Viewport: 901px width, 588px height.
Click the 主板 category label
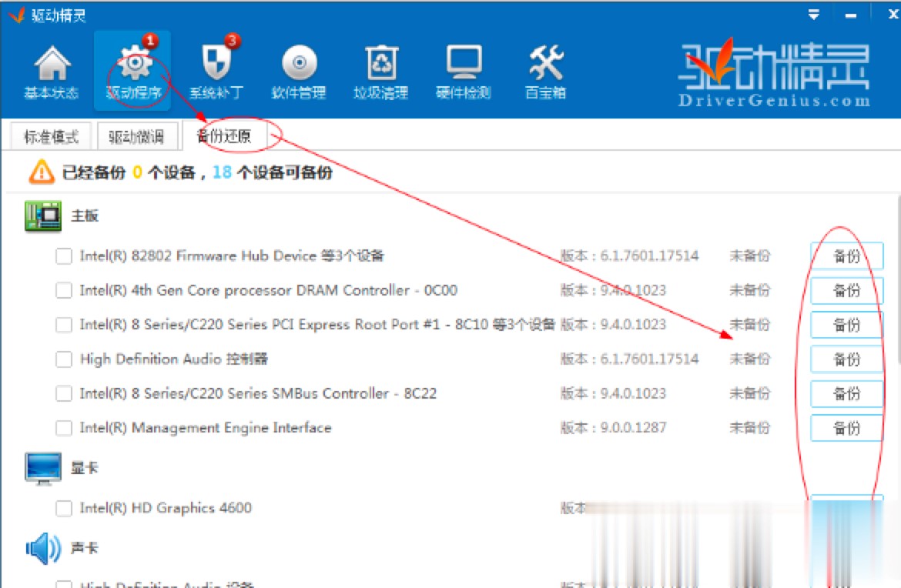pos(85,216)
